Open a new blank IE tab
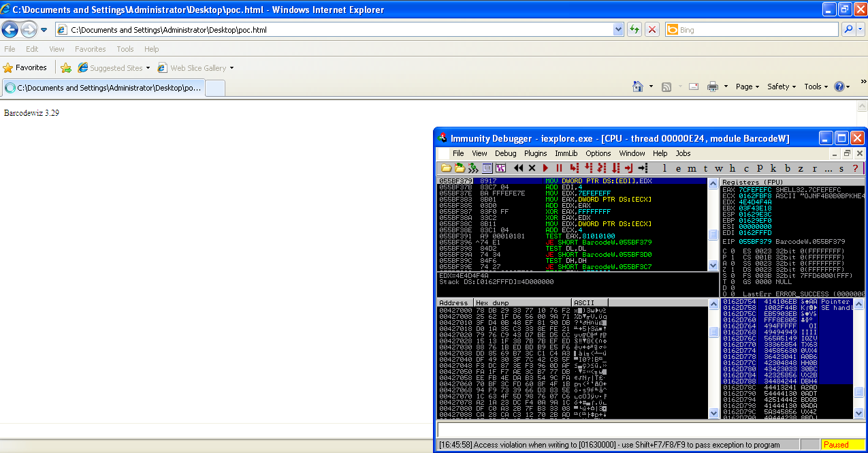Image resolution: width=868 pixels, height=453 pixels. [x=215, y=88]
